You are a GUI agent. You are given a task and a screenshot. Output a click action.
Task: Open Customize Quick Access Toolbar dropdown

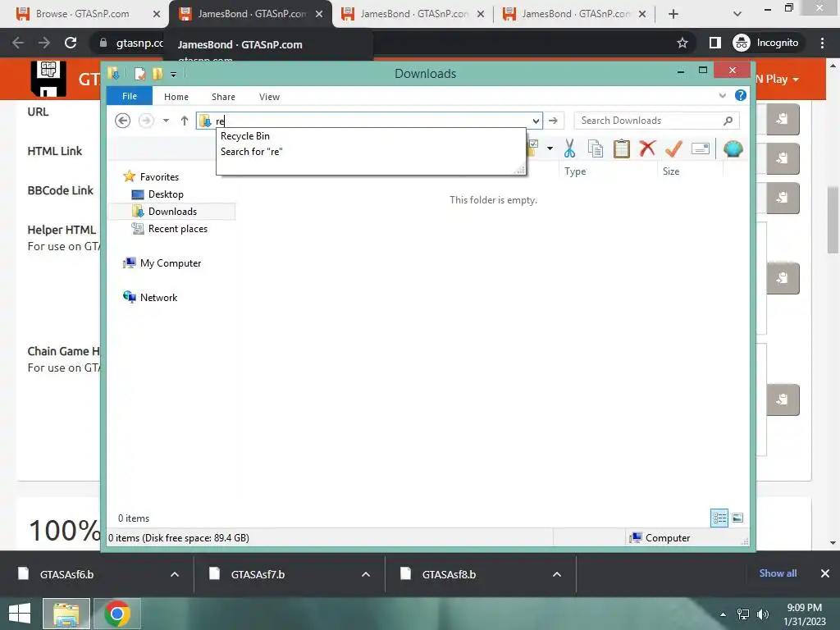tap(174, 74)
